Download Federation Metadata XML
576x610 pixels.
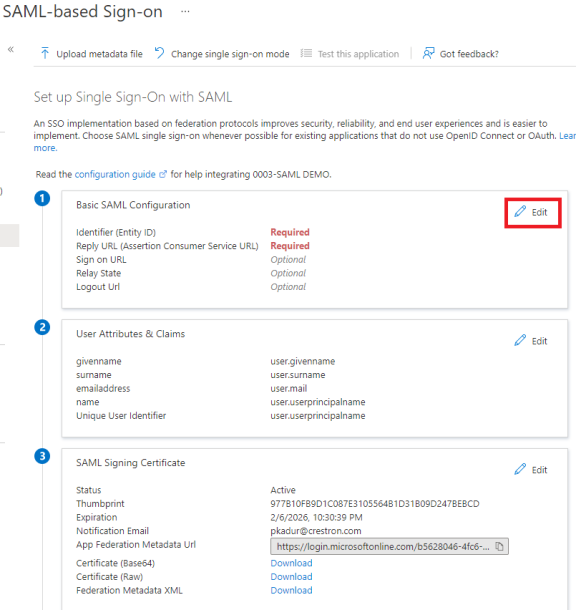(291, 590)
